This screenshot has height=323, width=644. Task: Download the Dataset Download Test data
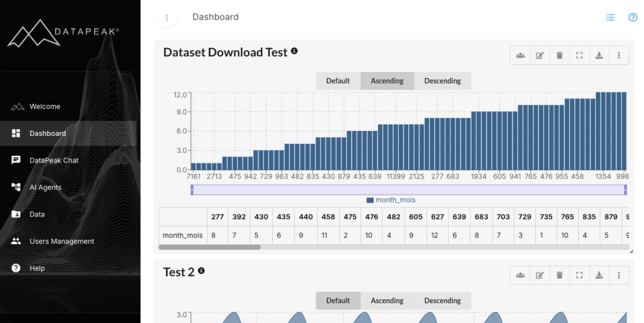(x=599, y=55)
